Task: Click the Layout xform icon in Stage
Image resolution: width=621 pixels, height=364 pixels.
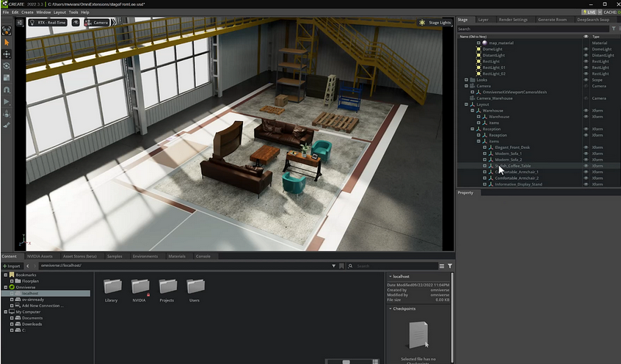Action: tap(472, 104)
